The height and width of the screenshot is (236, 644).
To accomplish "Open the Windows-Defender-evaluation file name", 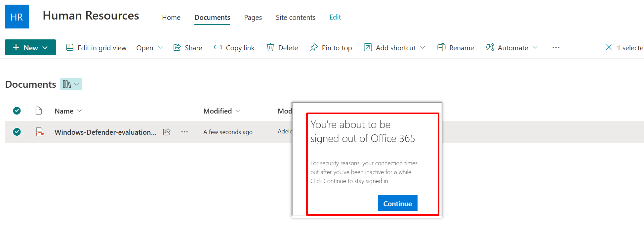I will coord(105,132).
